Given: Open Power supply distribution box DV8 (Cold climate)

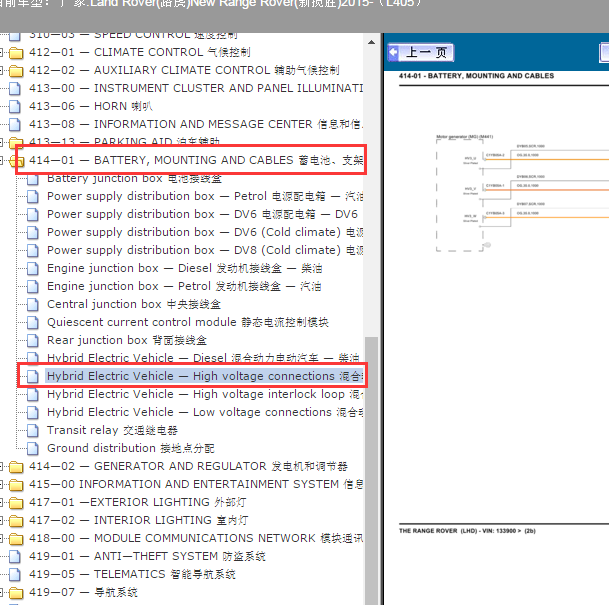Looking at the screenshot, I should point(205,250).
